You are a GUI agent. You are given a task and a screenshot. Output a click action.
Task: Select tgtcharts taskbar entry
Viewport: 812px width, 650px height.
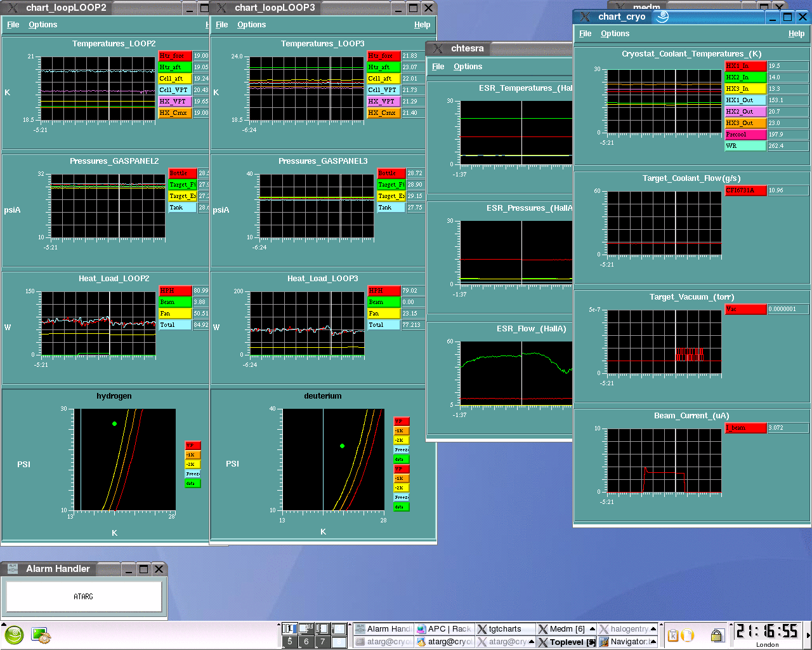pos(505,629)
